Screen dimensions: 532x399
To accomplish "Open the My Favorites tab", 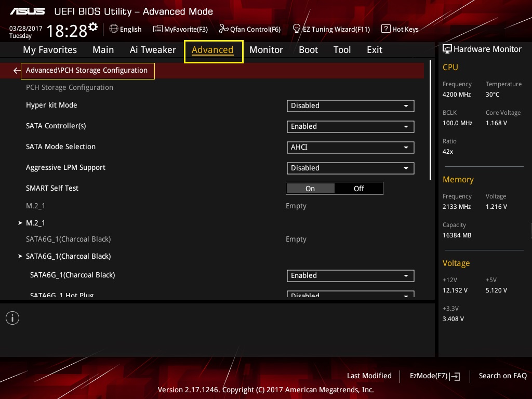I will [50, 50].
